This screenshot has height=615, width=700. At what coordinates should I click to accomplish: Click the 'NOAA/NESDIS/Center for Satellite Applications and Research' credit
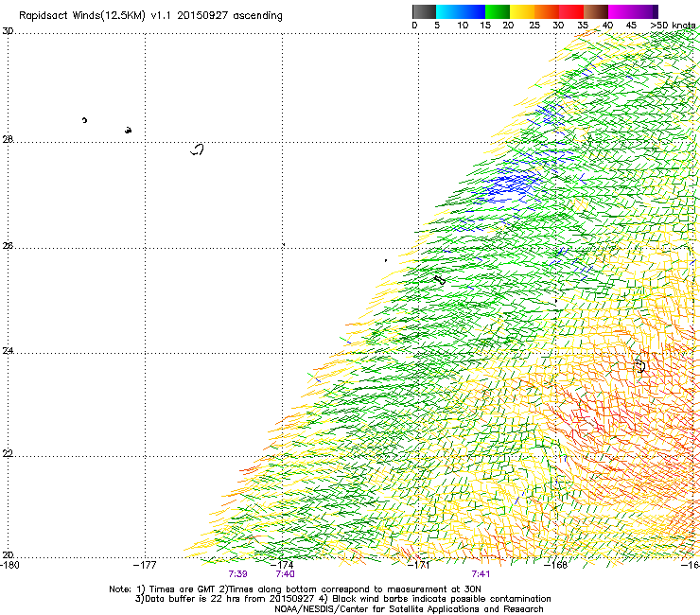click(x=409, y=609)
